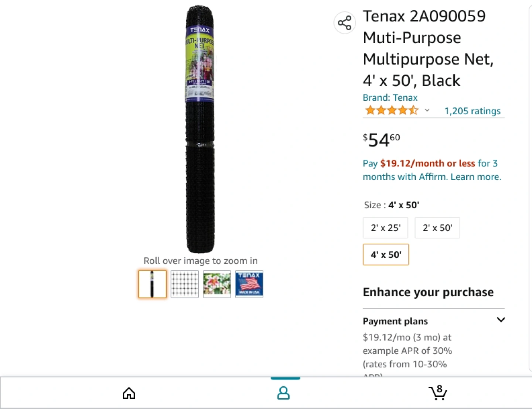View the 1,205 ratings link
This screenshot has height=409, width=532.
coord(473,111)
